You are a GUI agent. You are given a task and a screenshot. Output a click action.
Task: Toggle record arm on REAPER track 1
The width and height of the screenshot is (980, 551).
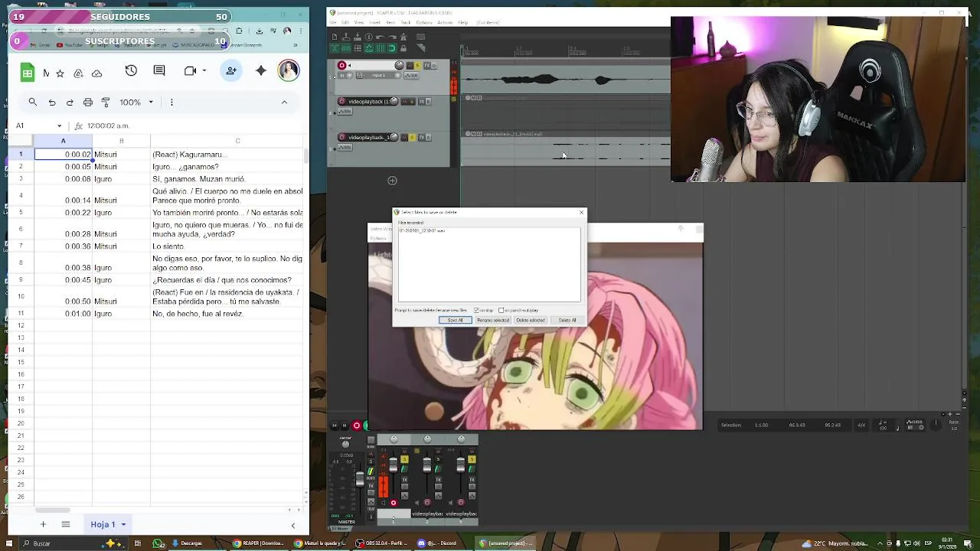[x=341, y=66]
